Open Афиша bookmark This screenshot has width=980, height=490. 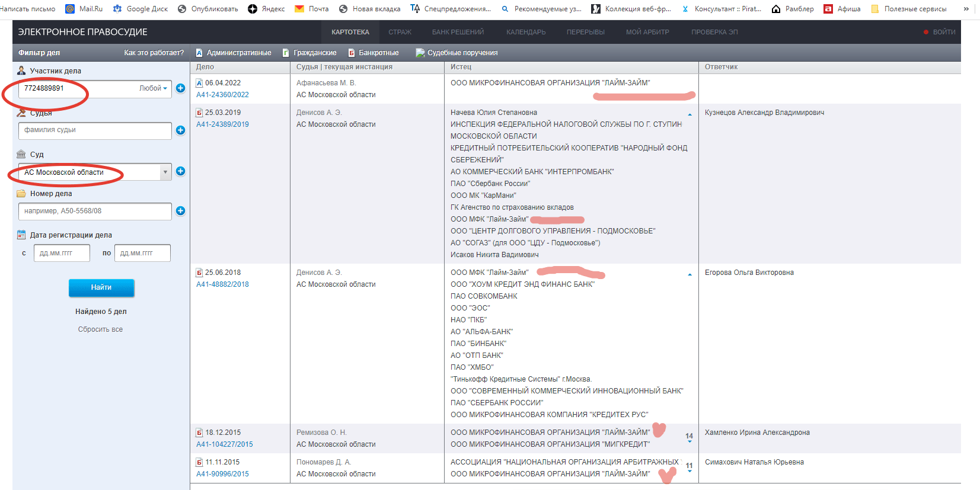[842, 9]
